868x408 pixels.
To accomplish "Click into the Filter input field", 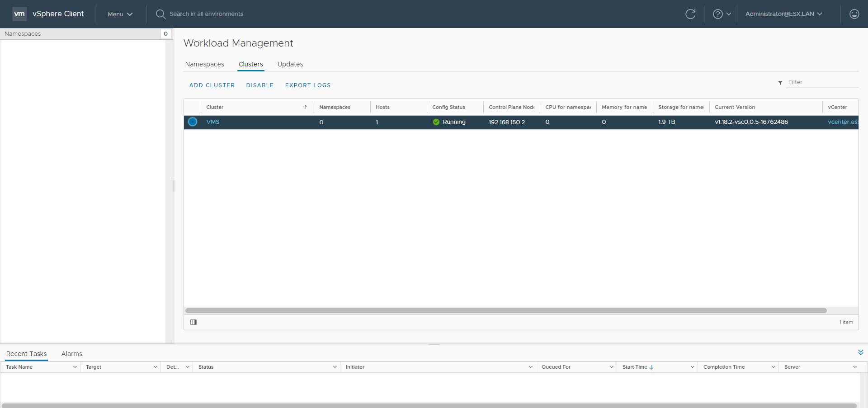I will [822, 82].
